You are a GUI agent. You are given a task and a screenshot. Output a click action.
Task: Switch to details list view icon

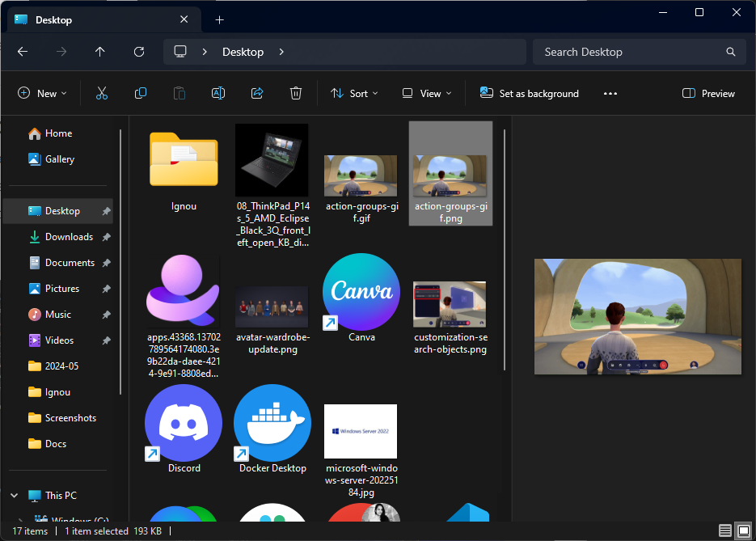[724, 530]
